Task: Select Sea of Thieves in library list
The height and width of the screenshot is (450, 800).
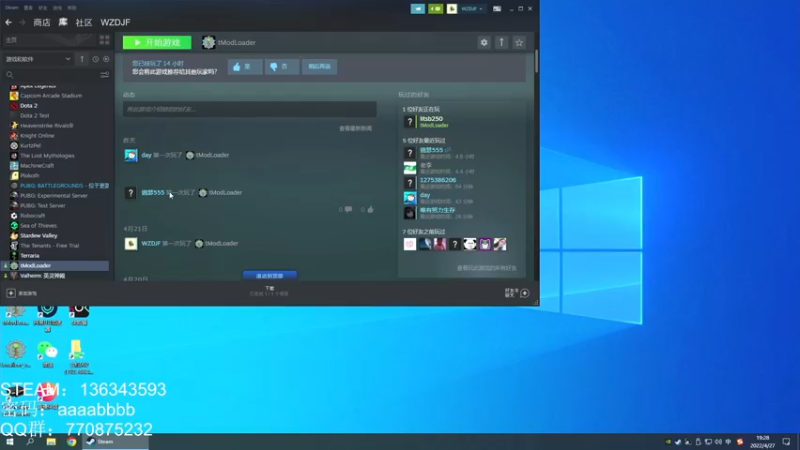Action: click(x=38, y=226)
